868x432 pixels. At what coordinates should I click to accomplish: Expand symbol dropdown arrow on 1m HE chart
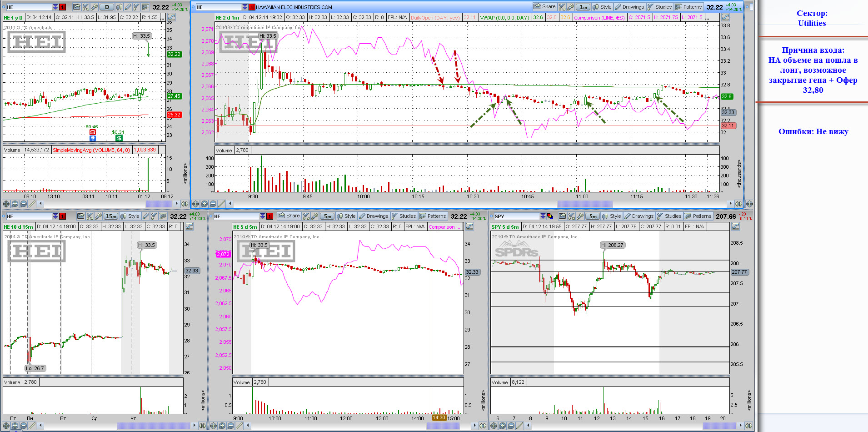click(245, 7)
